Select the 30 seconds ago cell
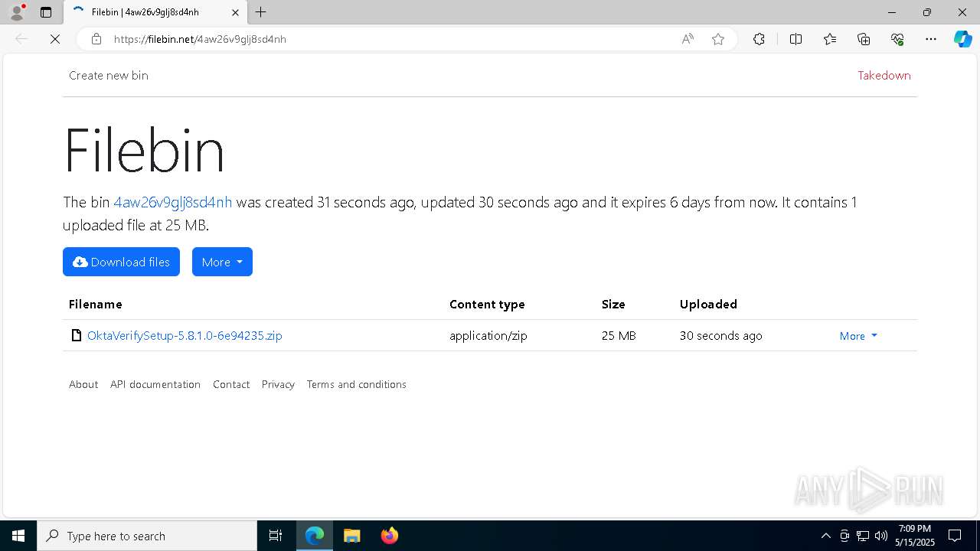 [721, 335]
